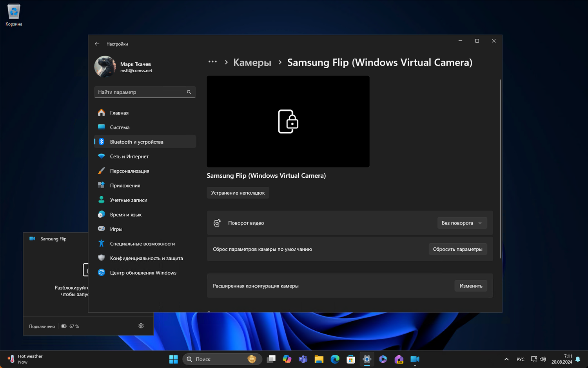Show hidden icons in the system tray
This screenshot has height=368, width=588.
tap(506, 359)
